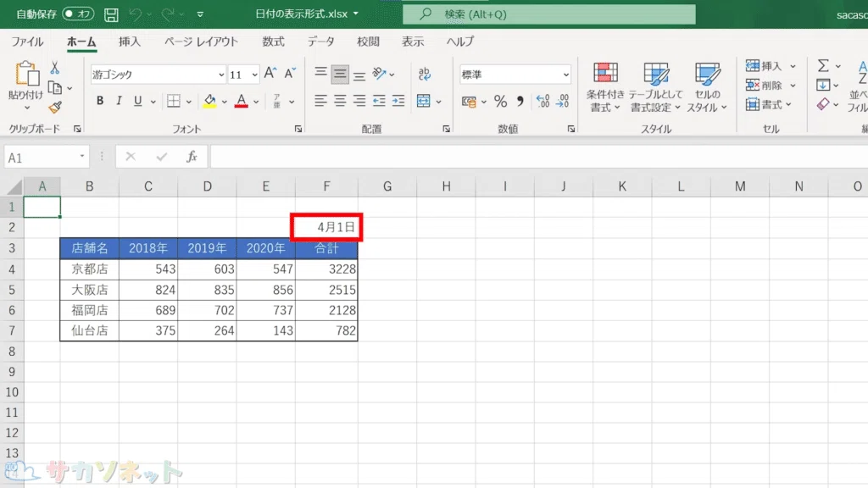Click the Undo arrow icon
This screenshot has width=868, height=488.
point(135,14)
